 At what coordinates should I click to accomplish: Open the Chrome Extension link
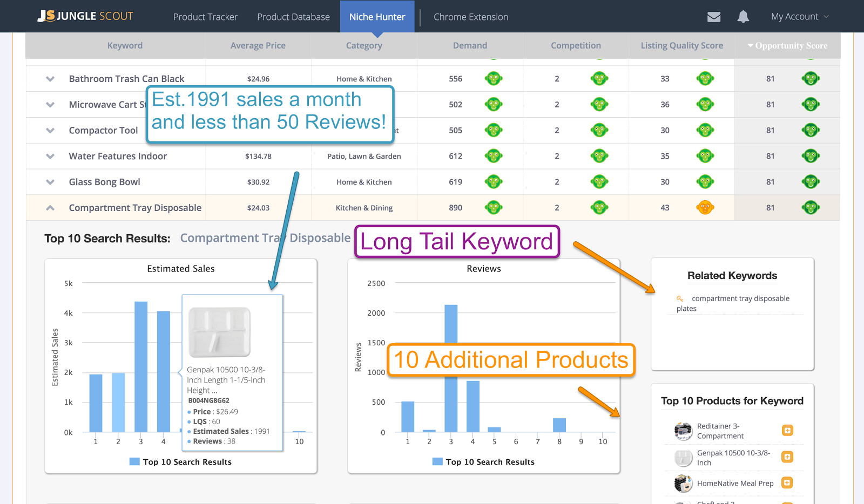click(471, 17)
